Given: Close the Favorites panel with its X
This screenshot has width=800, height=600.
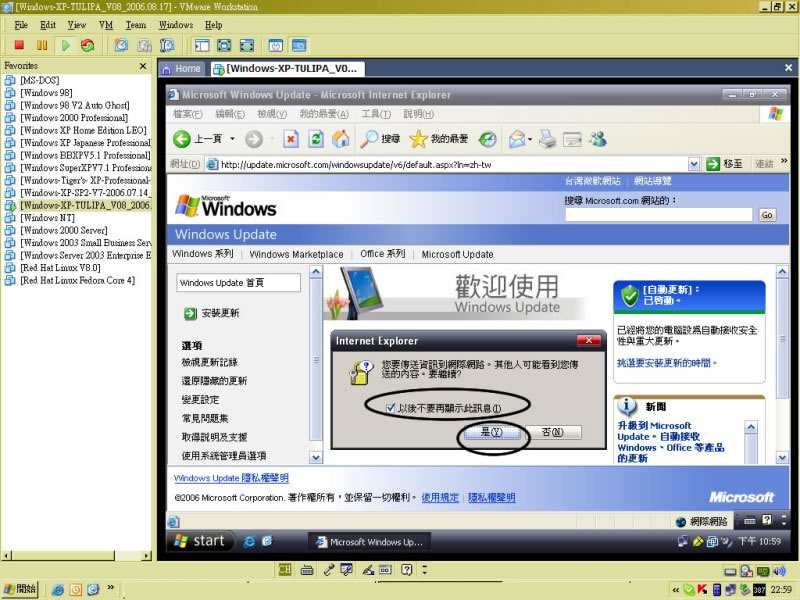Looking at the screenshot, I should tap(143, 66).
